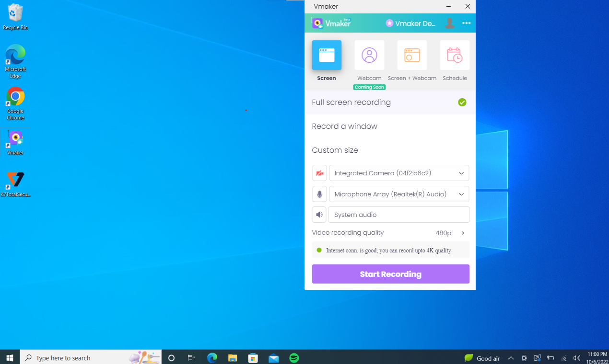This screenshot has width=609, height=364.
Task: Open Cortana circle on taskbar
Action: (171, 358)
